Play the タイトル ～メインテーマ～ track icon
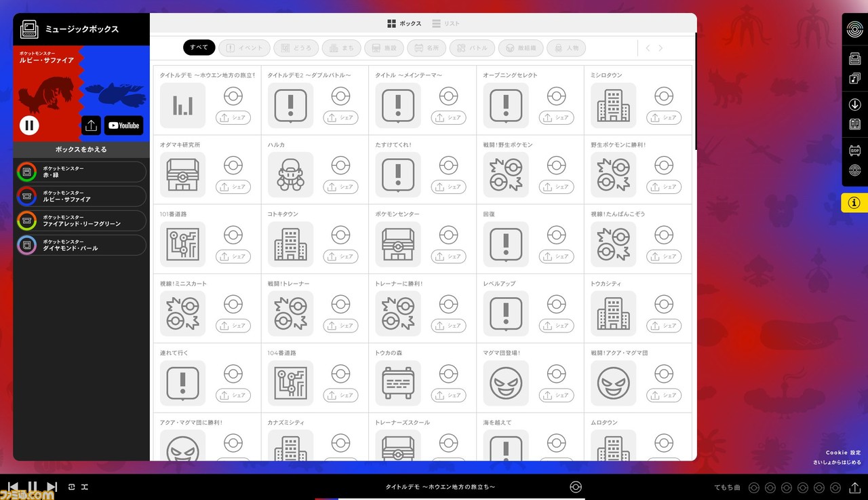 398,105
